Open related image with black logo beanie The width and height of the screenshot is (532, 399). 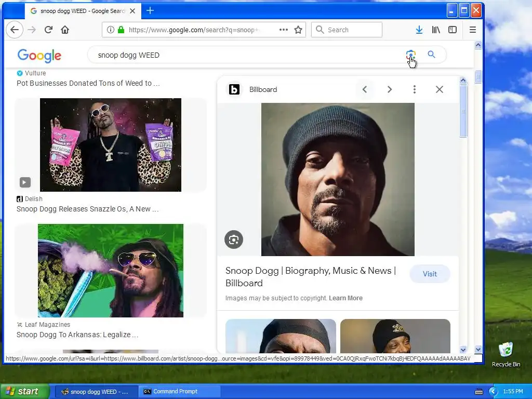coord(395,336)
